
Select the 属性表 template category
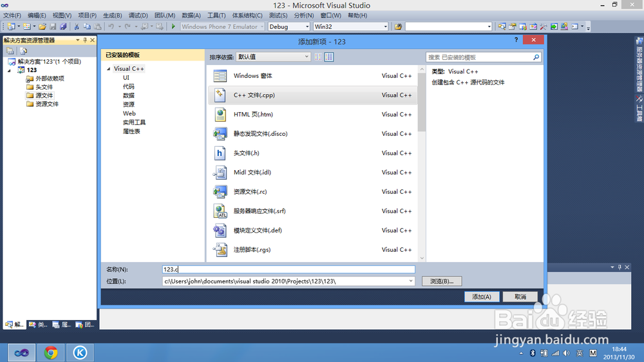(131, 131)
